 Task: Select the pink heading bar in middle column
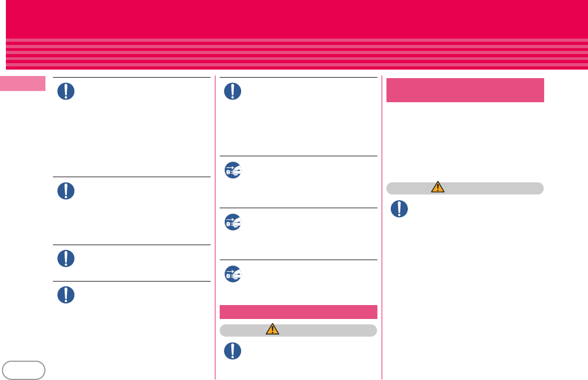click(x=298, y=312)
